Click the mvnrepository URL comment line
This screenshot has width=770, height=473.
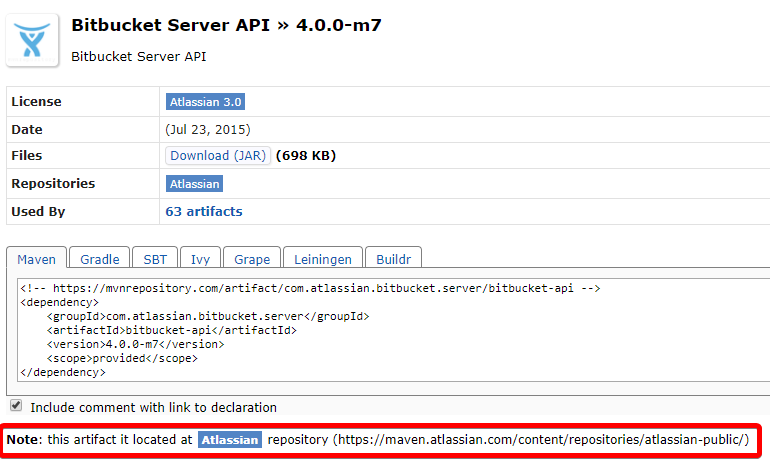pyautogui.click(x=310, y=288)
